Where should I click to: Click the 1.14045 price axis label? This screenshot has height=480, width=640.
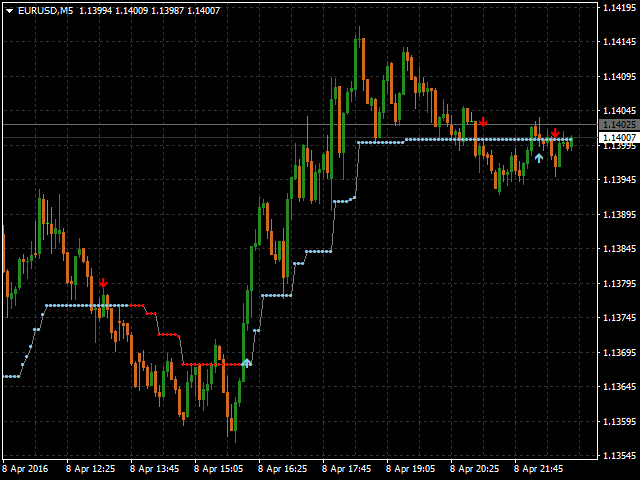(x=619, y=111)
